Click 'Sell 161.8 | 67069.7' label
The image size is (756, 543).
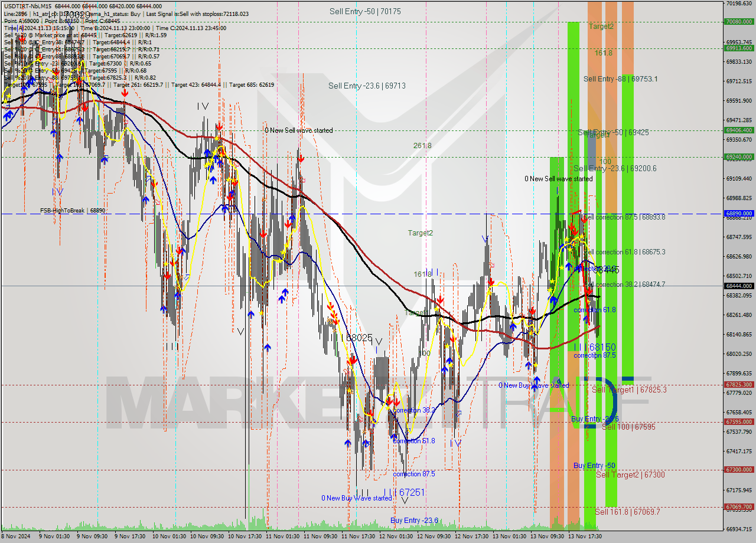(627, 512)
